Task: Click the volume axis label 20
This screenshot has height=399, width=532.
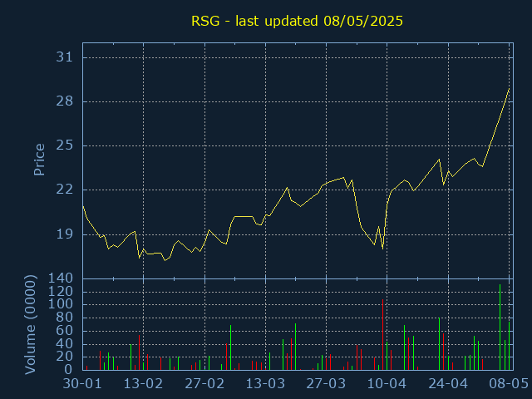Action: [65, 357]
